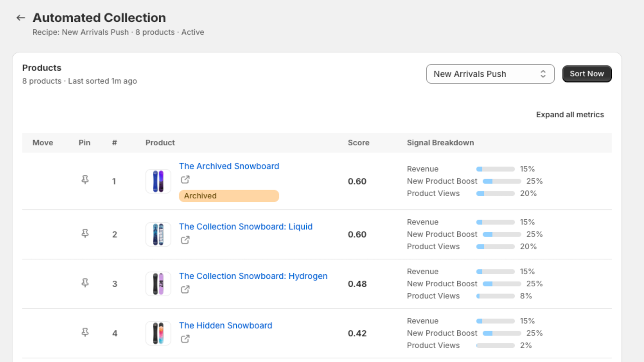Select The Collection Snowboard: Hydrogen title link

[253, 276]
